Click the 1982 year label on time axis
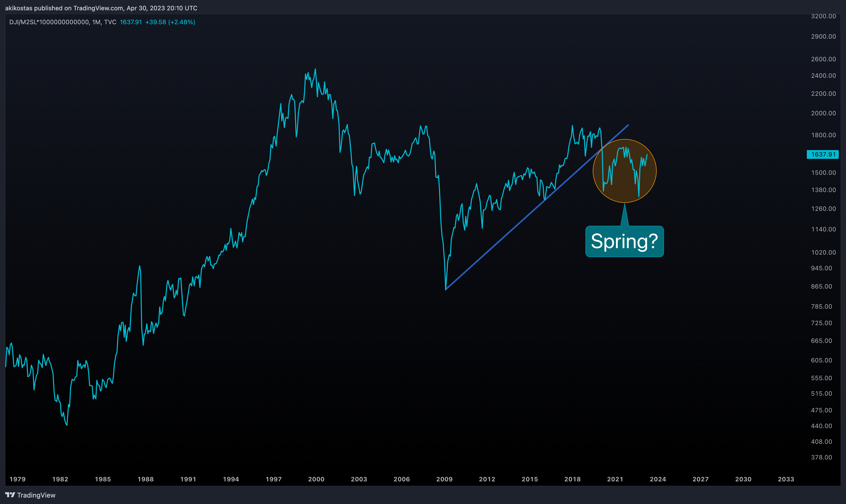The height and width of the screenshot is (504, 846). pyautogui.click(x=60, y=480)
